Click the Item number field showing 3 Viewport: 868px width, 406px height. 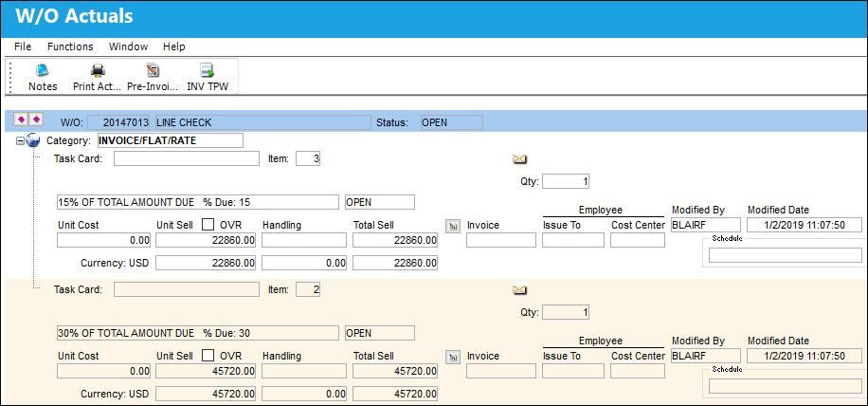tap(308, 159)
